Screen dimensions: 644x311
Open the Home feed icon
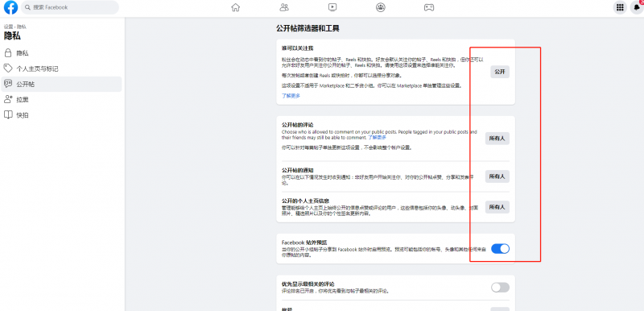pos(235,7)
